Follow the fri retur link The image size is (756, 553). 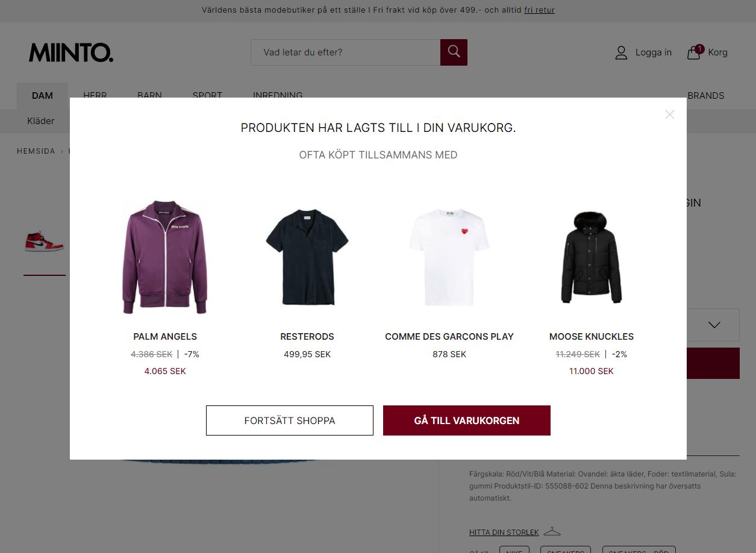coord(539,10)
